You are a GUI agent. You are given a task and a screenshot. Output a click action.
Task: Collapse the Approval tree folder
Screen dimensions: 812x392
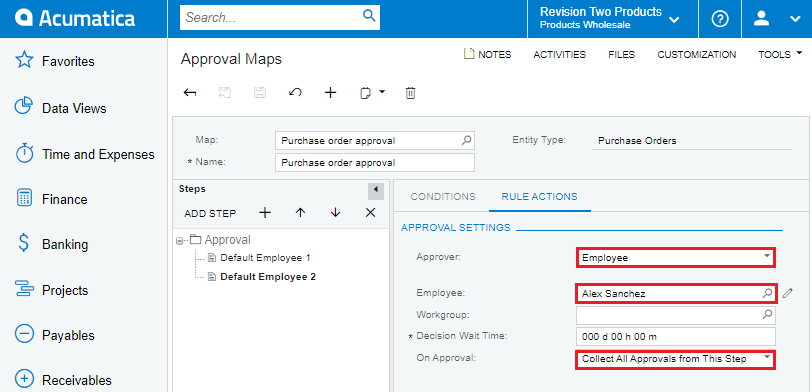(180, 240)
